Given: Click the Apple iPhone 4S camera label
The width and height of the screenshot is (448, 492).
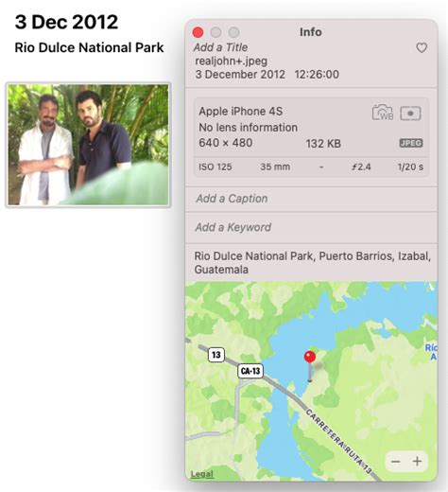Looking at the screenshot, I should (241, 112).
